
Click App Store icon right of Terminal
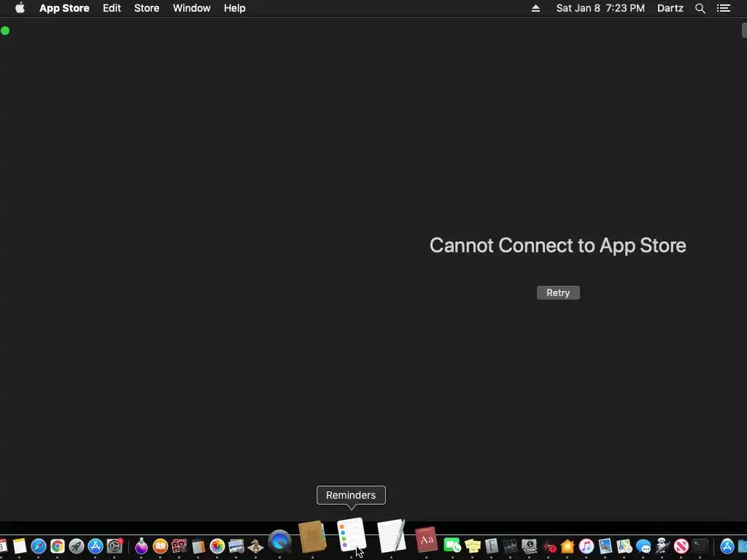coord(727,546)
